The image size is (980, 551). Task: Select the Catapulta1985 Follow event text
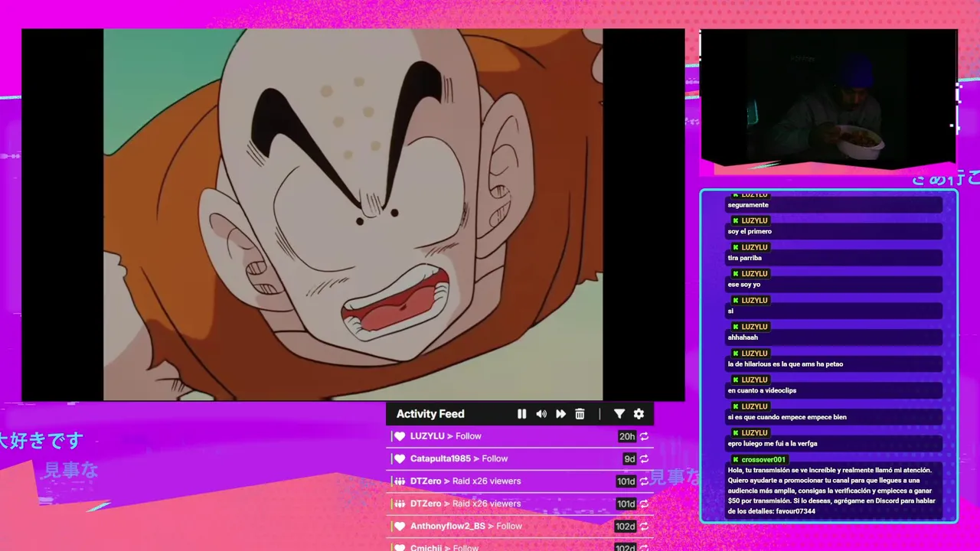(459, 458)
